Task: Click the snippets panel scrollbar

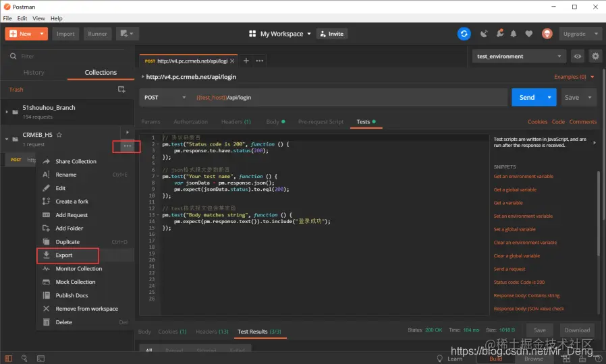Action: coord(599,212)
